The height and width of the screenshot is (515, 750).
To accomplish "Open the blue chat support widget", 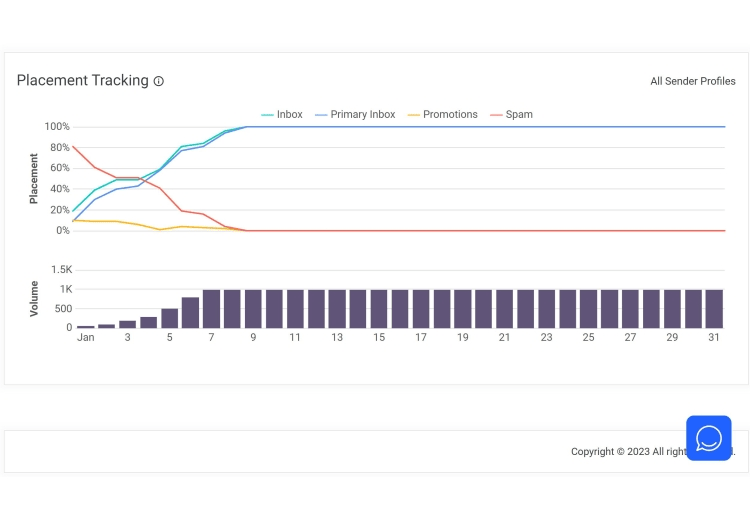I will click(x=708, y=438).
